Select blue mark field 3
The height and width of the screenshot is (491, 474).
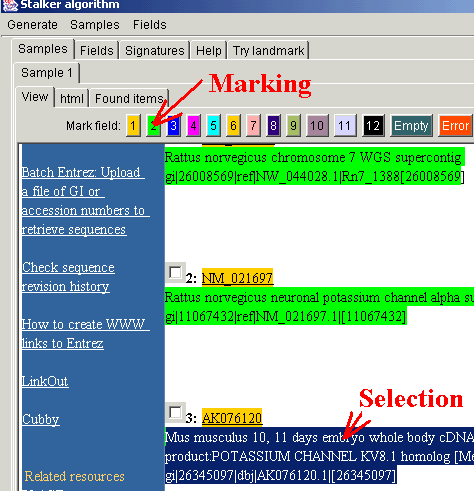coord(173,126)
